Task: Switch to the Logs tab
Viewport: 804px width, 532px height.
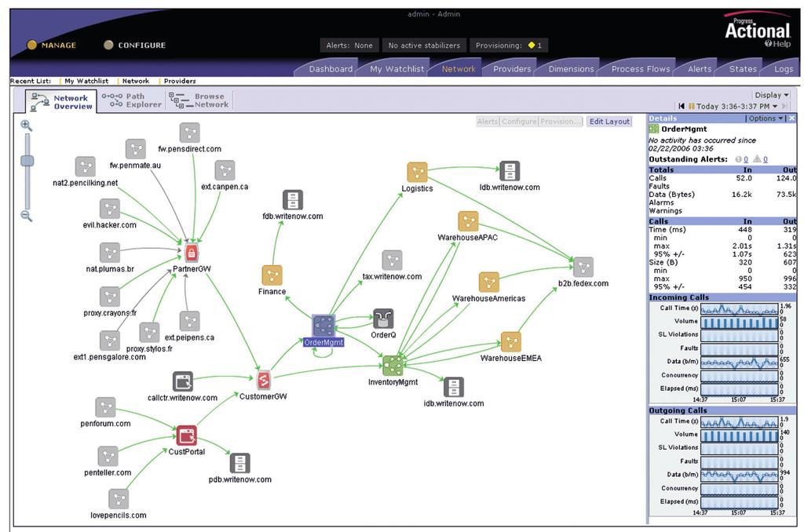Action: (784, 69)
